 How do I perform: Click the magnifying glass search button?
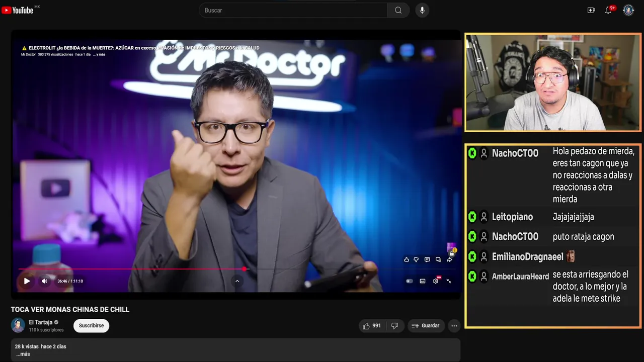click(398, 10)
